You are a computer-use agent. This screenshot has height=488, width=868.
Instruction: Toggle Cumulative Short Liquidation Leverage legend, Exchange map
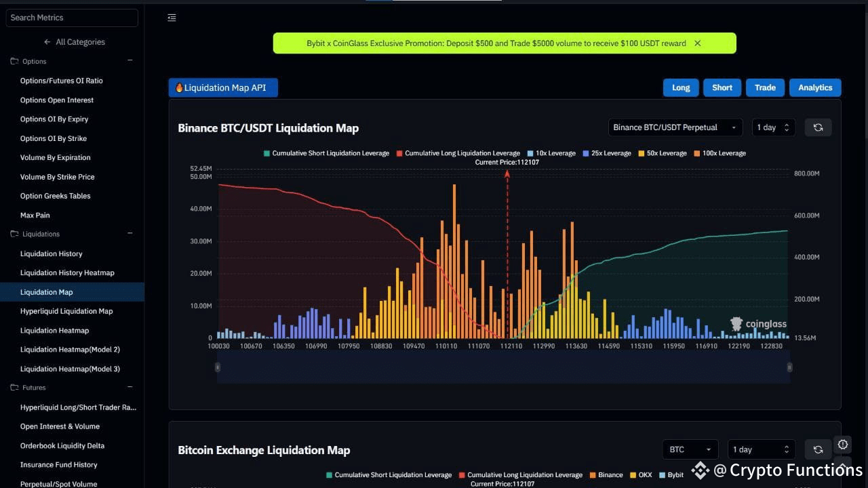point(389,475)
